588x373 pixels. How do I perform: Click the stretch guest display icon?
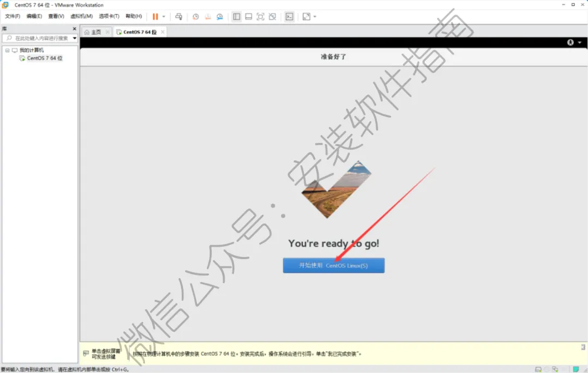pos(307,16)
